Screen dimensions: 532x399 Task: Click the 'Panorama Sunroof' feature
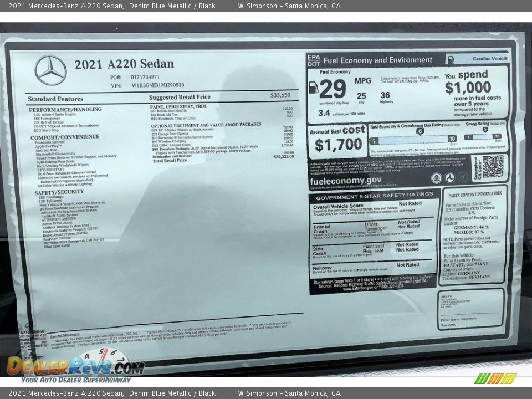(49, 142)
